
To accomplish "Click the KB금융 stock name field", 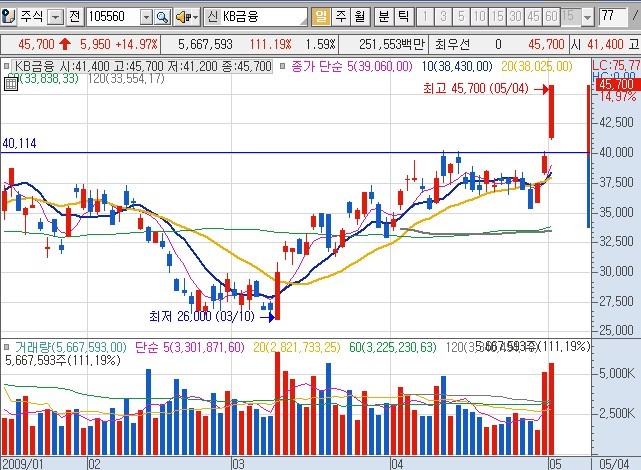I will 263,17.
